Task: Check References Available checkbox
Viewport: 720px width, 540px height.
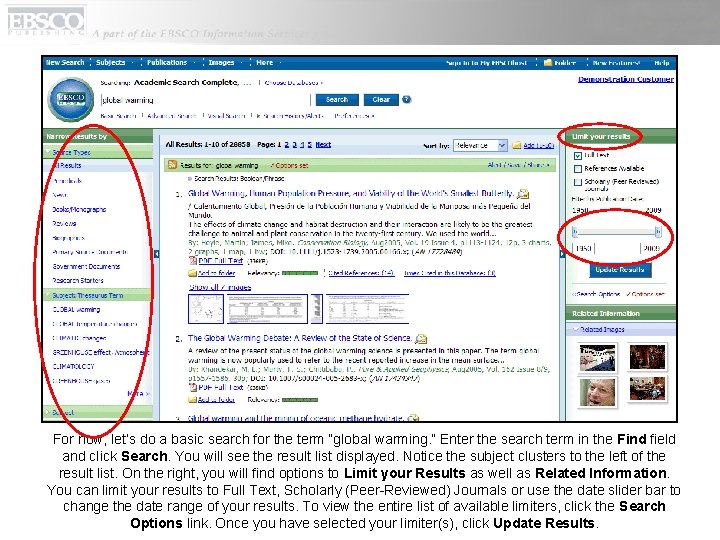Action: (578, 169)
